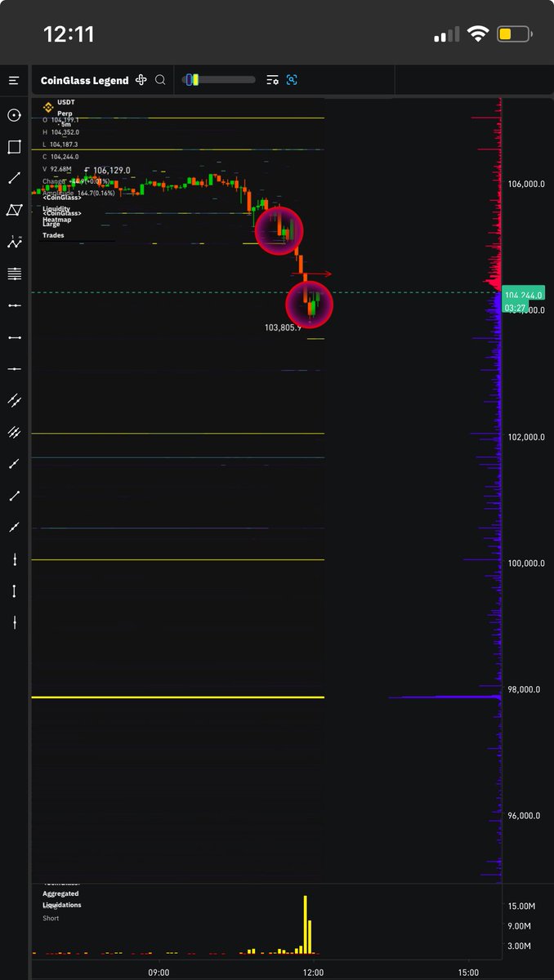
Task: Grab the yellow-blue slider handle
Action: pos(192,80)
